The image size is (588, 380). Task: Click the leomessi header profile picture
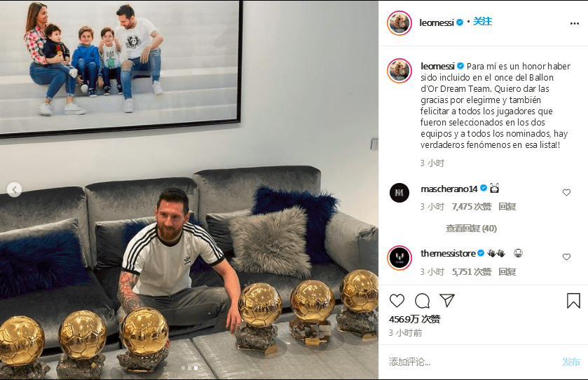point(399,23)
